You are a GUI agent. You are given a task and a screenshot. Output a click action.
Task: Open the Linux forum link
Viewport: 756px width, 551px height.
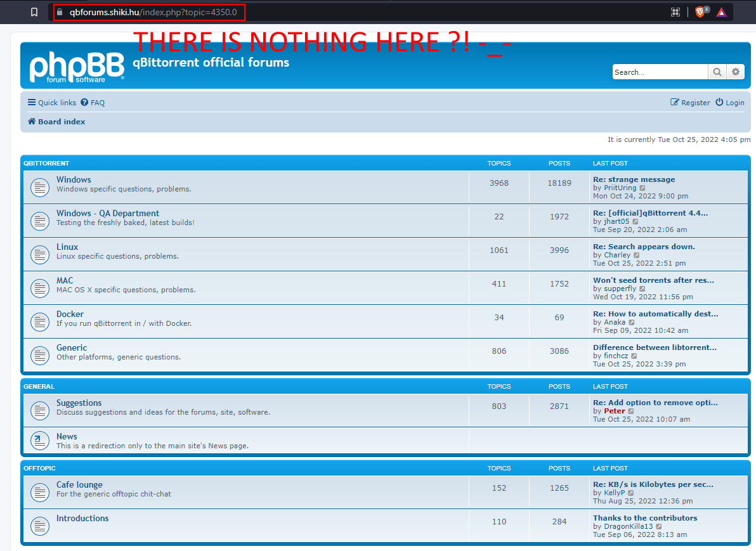67,247
